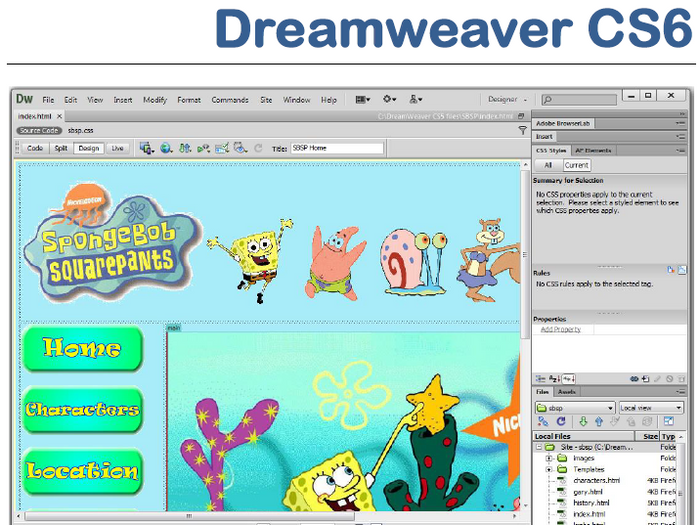Open the sbsp site dropdown

pyautogui.click(x=575, y=408)
